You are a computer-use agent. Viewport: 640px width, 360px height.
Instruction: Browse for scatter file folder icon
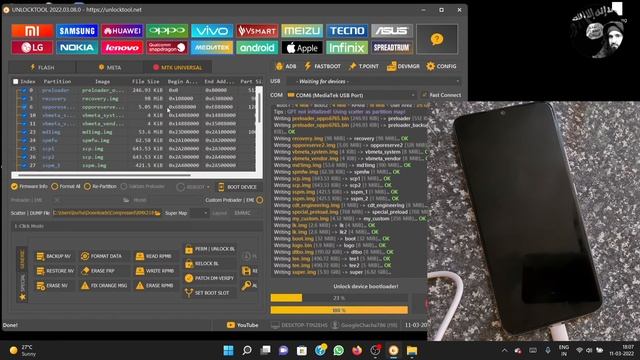coord(158,213)
